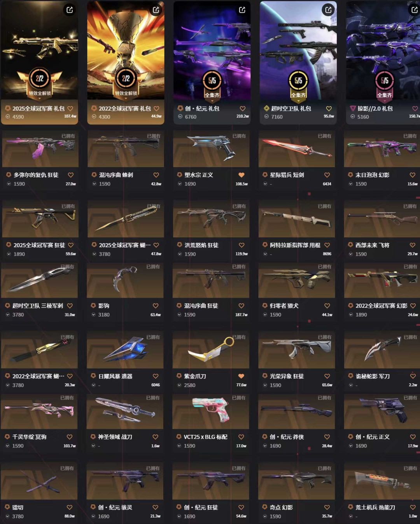420x524 pixels.
Task: Toggle heart on 塑水宗 正义 item
Action: (x=241, y=175)
